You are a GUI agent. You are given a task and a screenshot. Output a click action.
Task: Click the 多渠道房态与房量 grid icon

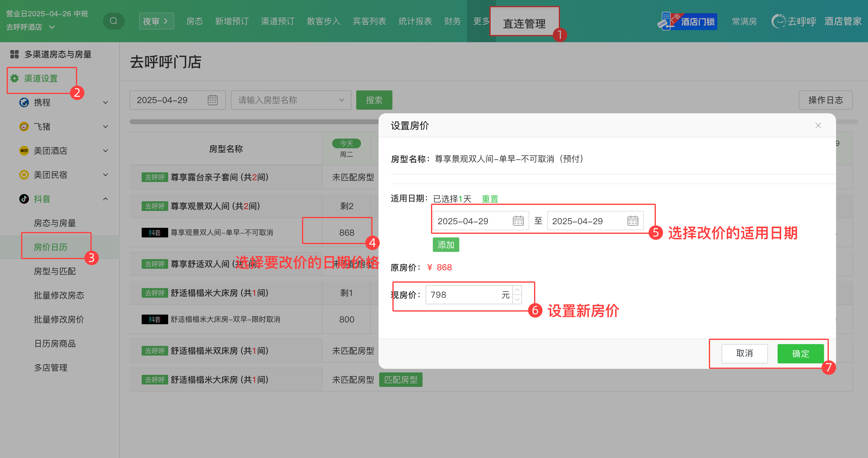14,54
